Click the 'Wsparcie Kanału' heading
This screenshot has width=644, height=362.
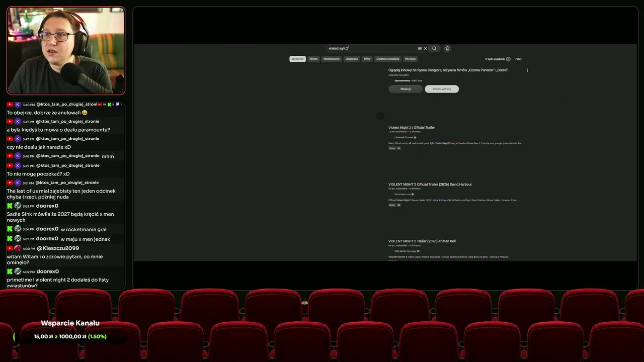70,323
